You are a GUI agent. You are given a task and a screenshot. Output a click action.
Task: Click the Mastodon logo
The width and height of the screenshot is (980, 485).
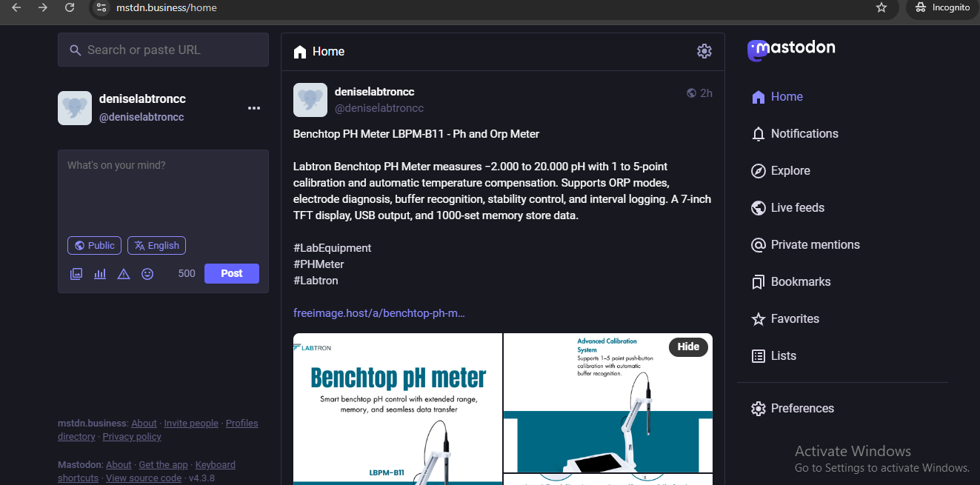click(x=791, y=49)
